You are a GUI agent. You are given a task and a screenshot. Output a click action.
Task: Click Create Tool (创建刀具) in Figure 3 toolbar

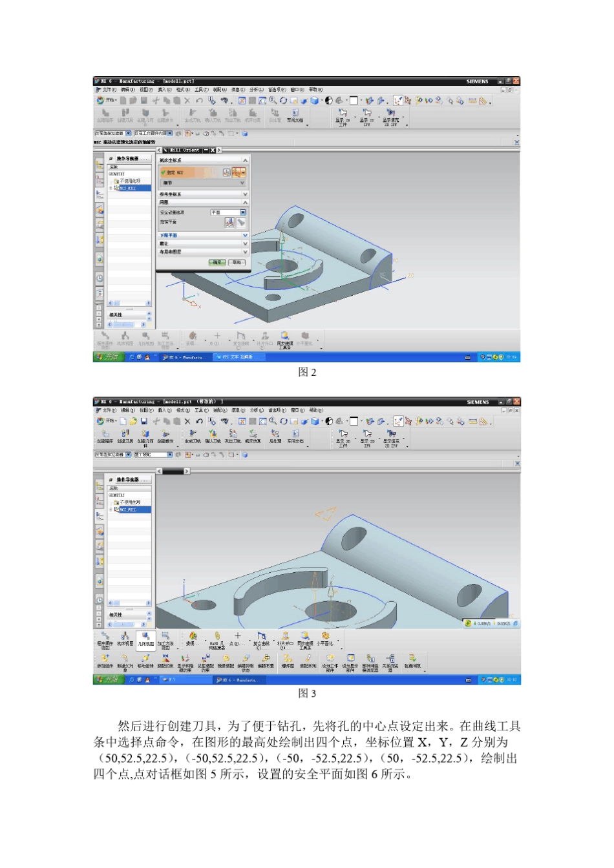pos(125,436)
